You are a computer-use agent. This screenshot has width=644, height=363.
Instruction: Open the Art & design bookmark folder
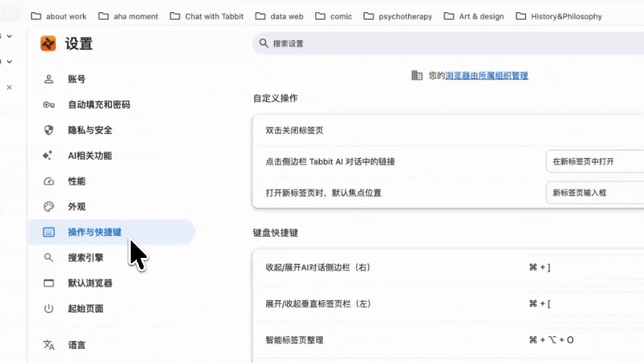click(474, 16)
